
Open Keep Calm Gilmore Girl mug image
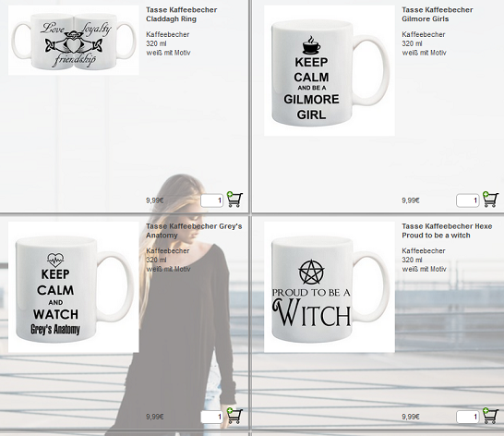point(330,70)
